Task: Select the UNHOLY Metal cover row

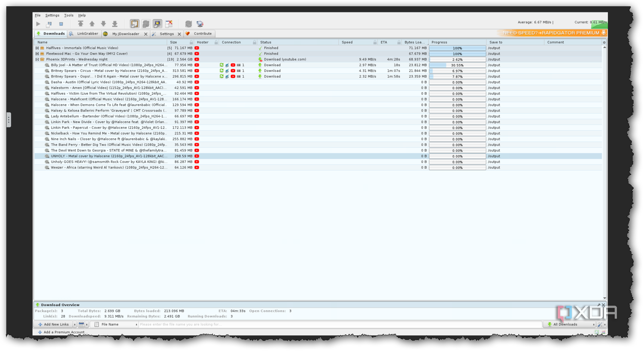Action: 318,156
